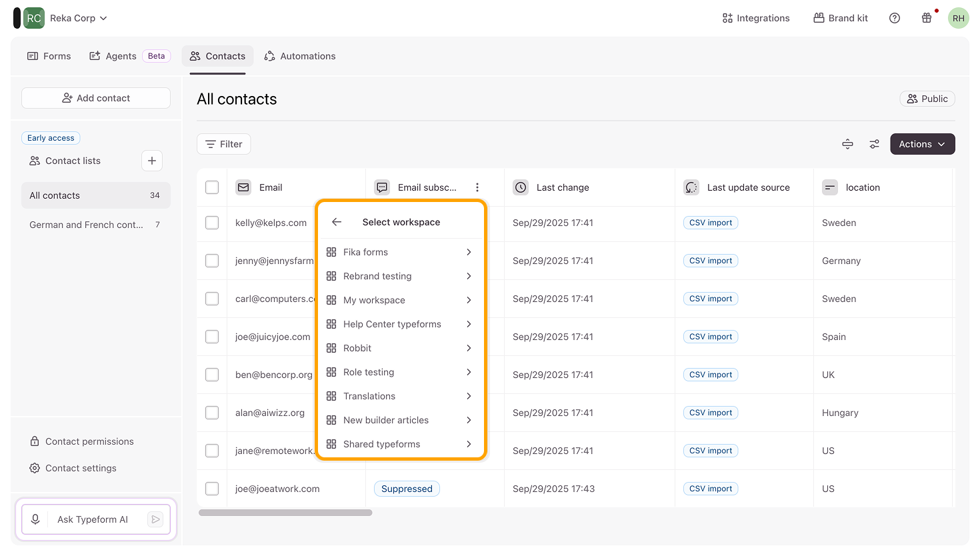
Task: Click the plus icon beside Contact lists
Action: tap(152, 161)
